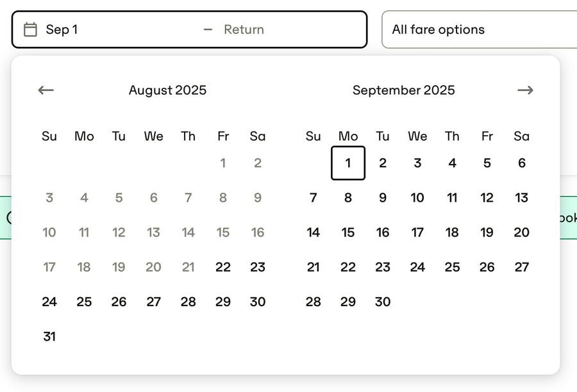Select September 1 in the calendar
Screen dimensions: 577x392
tap(348, 163)
